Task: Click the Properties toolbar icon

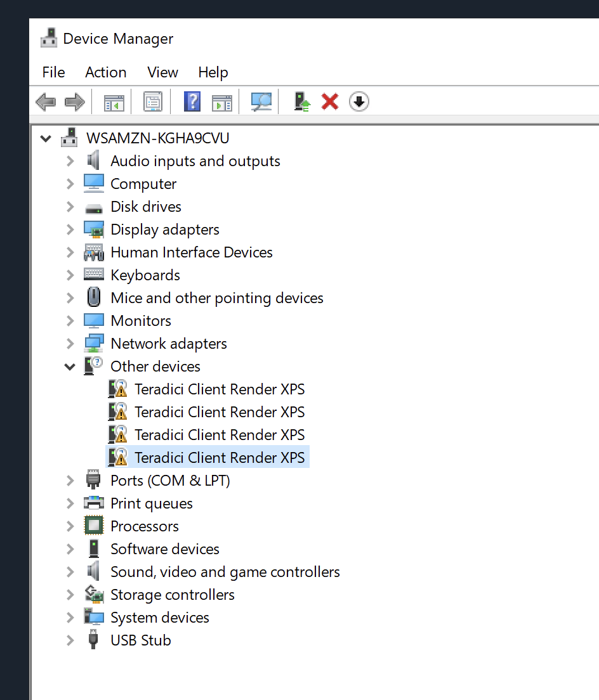Action: click(x=153, y=101)
